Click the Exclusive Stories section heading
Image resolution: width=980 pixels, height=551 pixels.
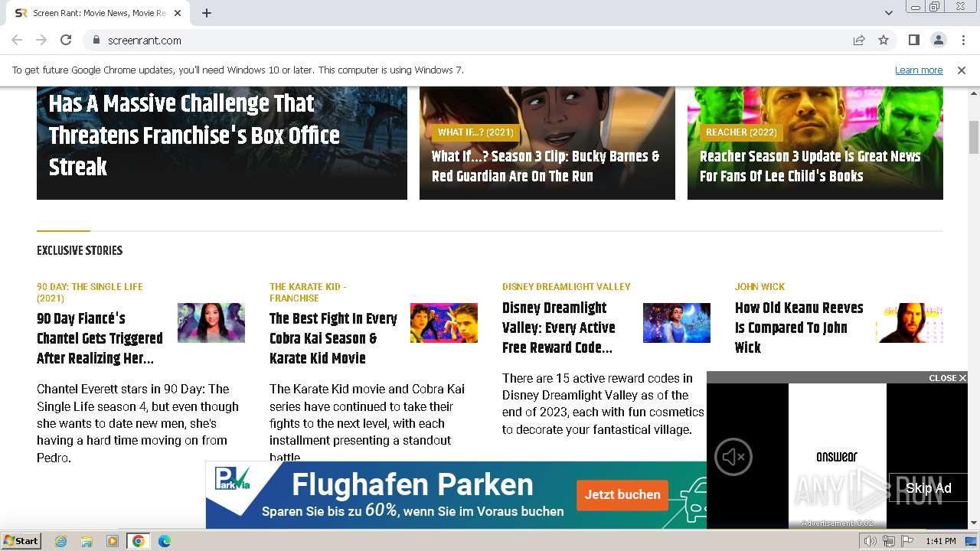click(80, 250)
